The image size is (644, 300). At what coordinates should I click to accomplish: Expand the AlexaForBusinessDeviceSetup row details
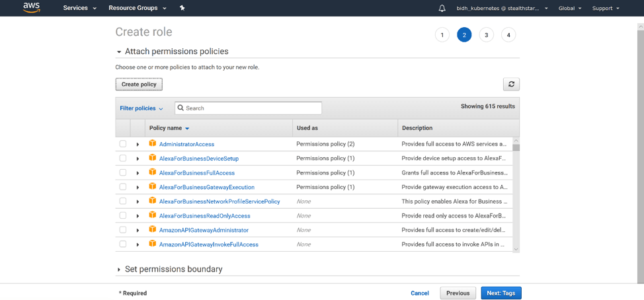(x=138, y=159)
